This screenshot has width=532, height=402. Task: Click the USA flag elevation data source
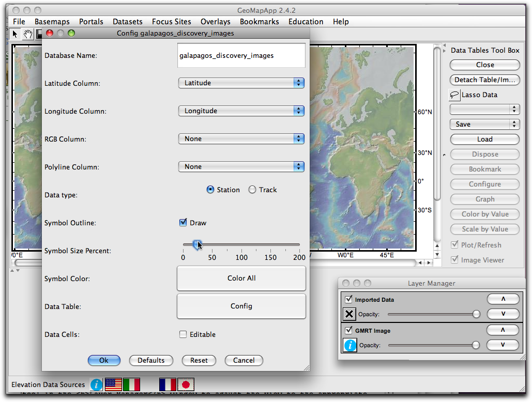pos(113,384)
